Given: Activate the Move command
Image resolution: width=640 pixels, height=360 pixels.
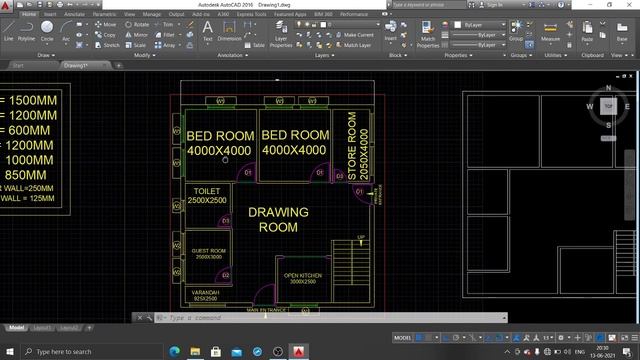Looking at the screenshot, I should click(105, 24).
